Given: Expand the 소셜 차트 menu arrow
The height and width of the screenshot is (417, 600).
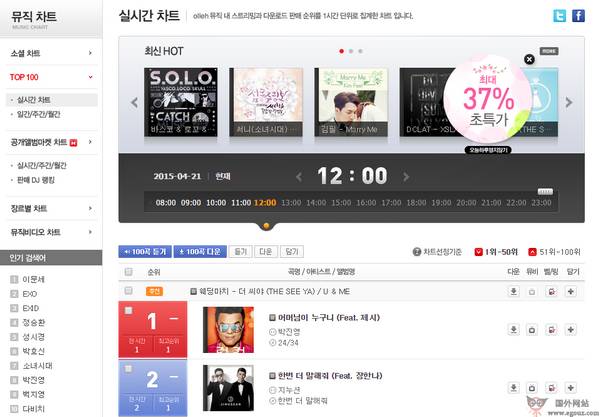Looking at the screenshot, I should (x=90, y=53).
